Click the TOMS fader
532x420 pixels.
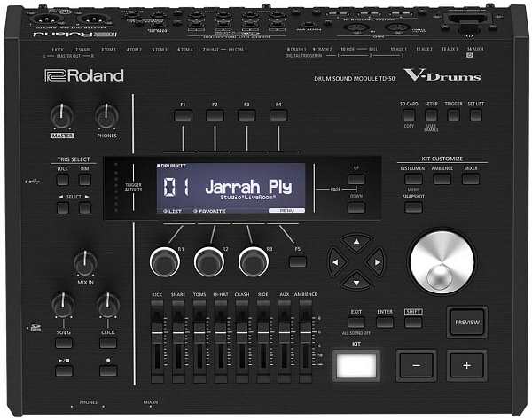pyautogui.click(x=199, y=332)
